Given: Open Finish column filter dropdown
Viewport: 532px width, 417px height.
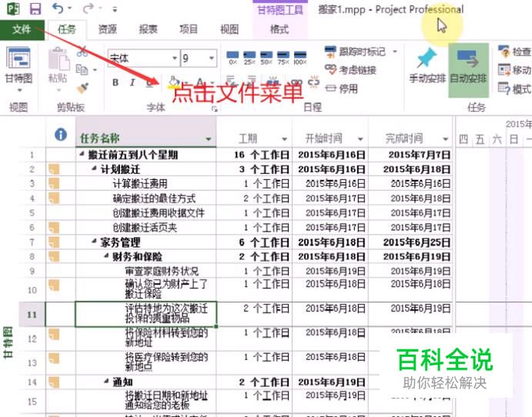Looking at the screenshot, I should 446,139.
